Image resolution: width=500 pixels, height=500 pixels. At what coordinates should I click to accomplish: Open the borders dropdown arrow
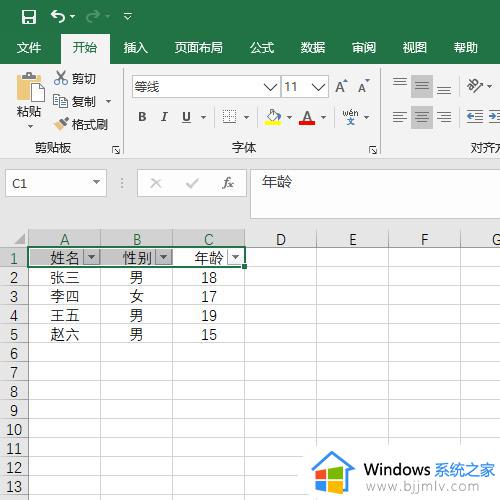pos(246,117)
